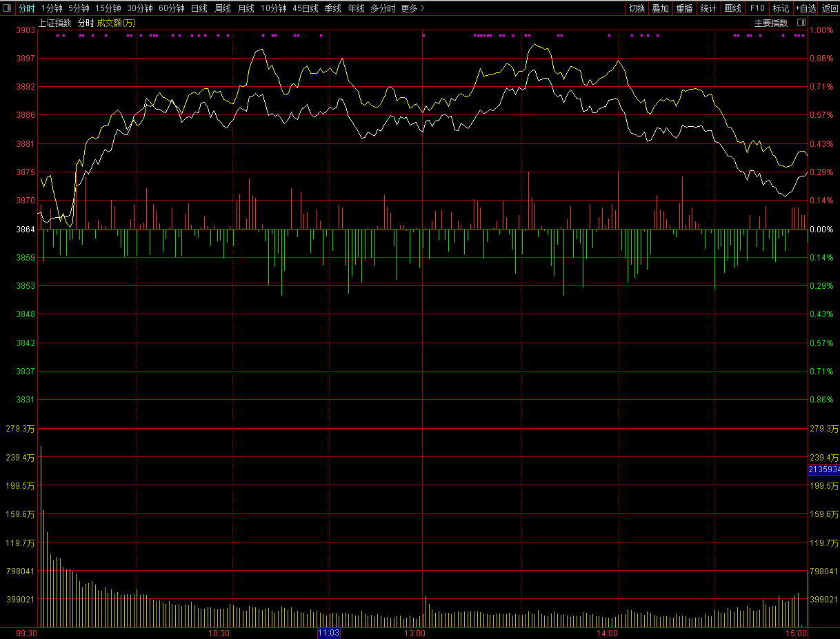Enable 叠加 overlay comparison
Viewport: 840px width, 639px height.
(660, 8)
